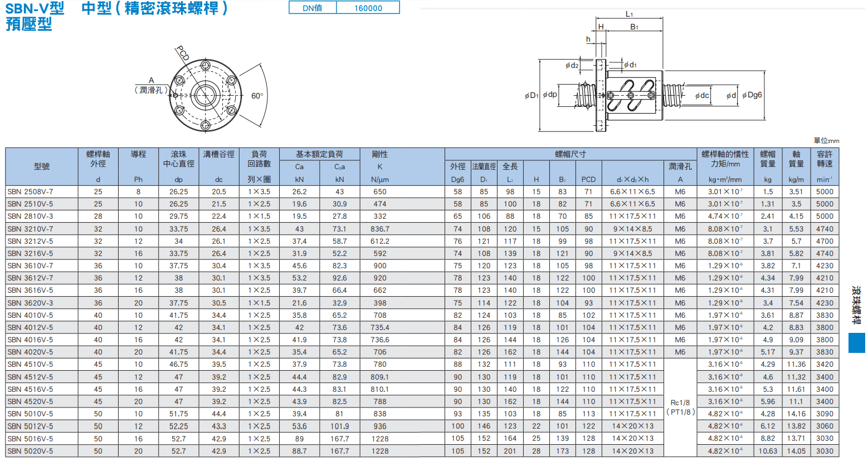Viewport: 868px width, 462px height.
Task: Click the 60° angle label on diagram
Action: [x=257, y=96]
